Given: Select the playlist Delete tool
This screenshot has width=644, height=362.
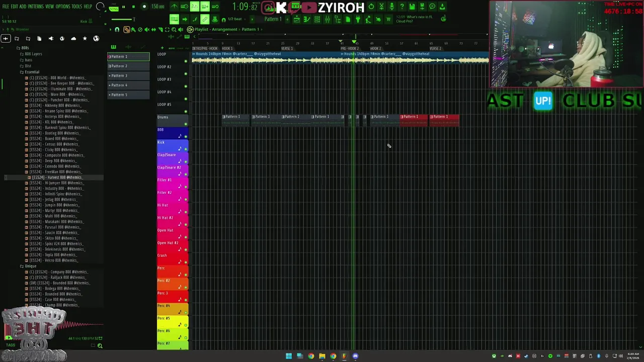Looking at the screenshot, I should 140,29.
